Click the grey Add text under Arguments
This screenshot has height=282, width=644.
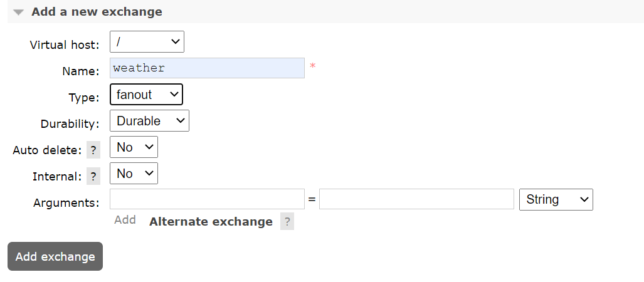125,220
